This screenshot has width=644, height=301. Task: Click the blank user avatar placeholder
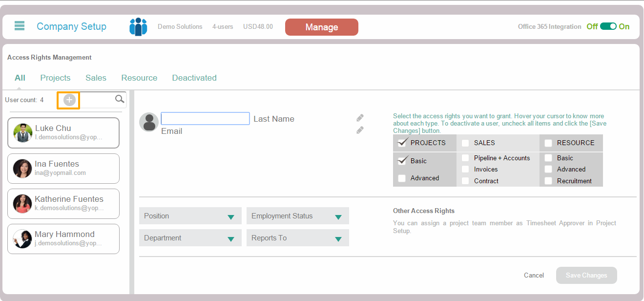pos(149,122)
